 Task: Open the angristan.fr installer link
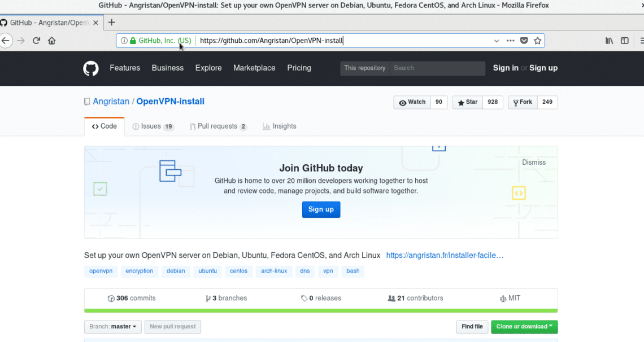click(445, 255)
